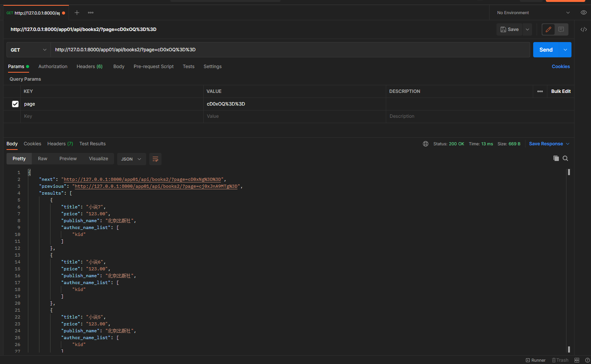
Task: Open the Runner from the status bar
Action: pos(535,360)
